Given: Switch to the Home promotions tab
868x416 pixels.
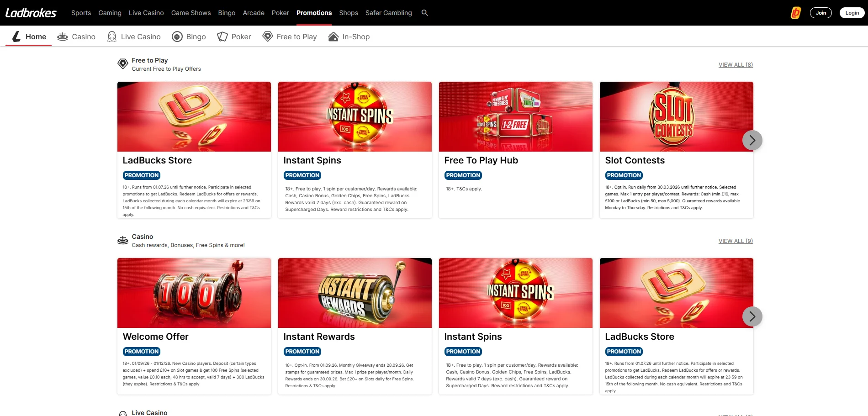Looking at the screenshot, I should click(29, 37).
